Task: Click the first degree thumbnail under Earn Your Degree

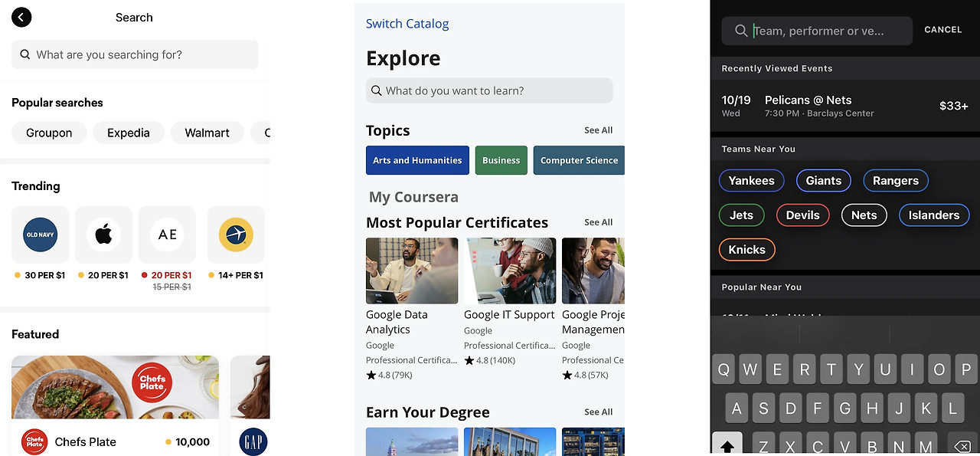Action: (412, 441)
